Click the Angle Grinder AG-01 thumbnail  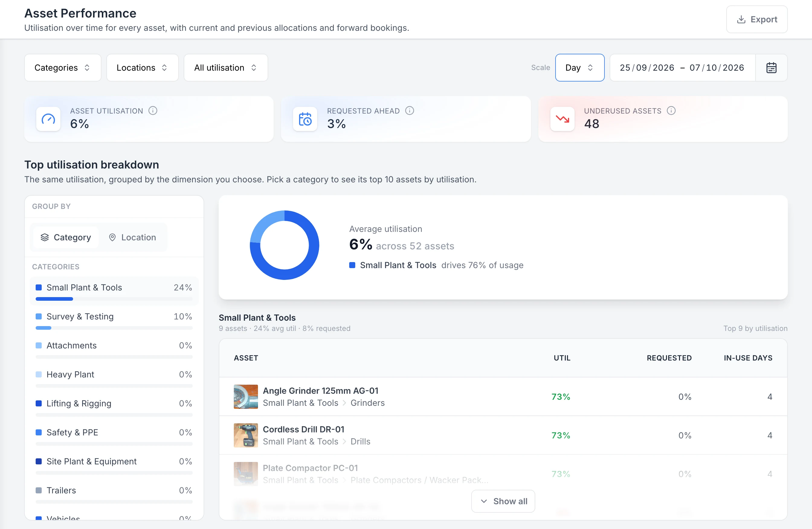tap(246, 396)
